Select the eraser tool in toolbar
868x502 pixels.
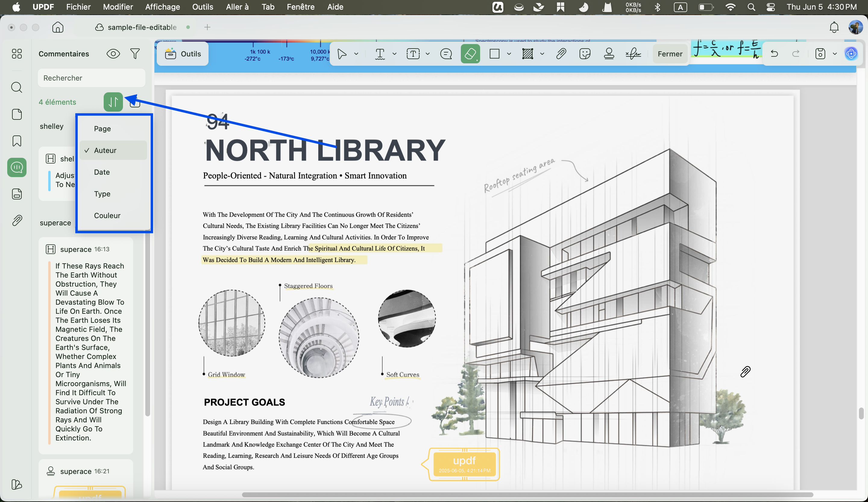click(x=470, y=54)
